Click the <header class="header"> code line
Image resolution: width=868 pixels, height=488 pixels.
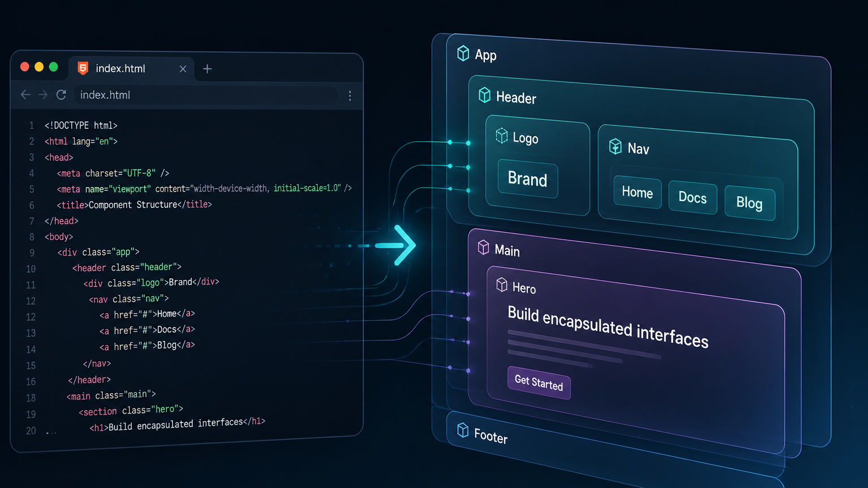[x=127, y=267]
